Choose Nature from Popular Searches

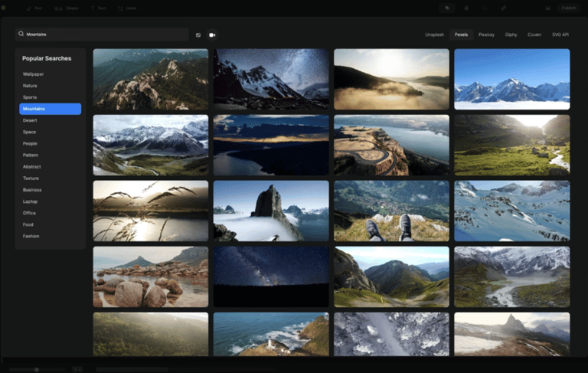click(30, 86)
